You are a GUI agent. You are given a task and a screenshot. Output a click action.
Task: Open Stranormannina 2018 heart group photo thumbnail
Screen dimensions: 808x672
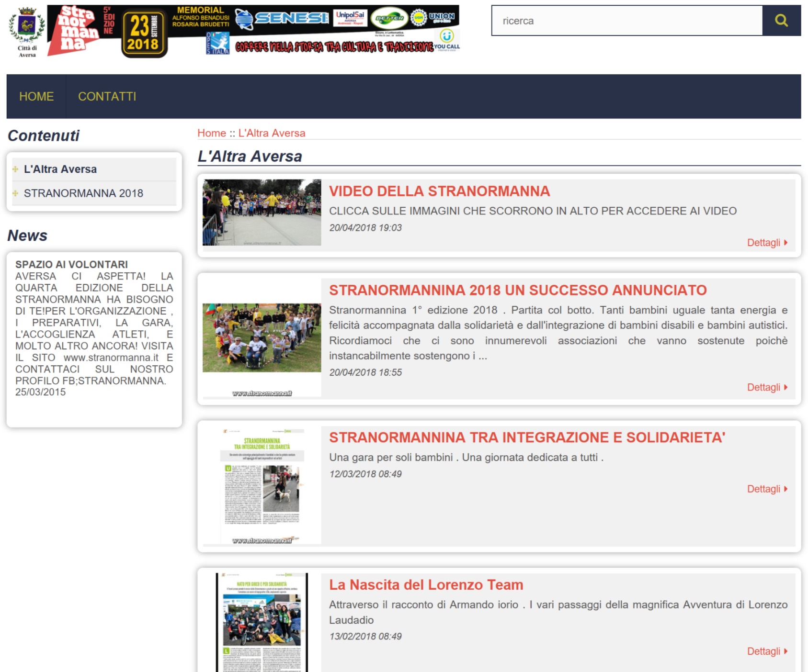(262, 338)
